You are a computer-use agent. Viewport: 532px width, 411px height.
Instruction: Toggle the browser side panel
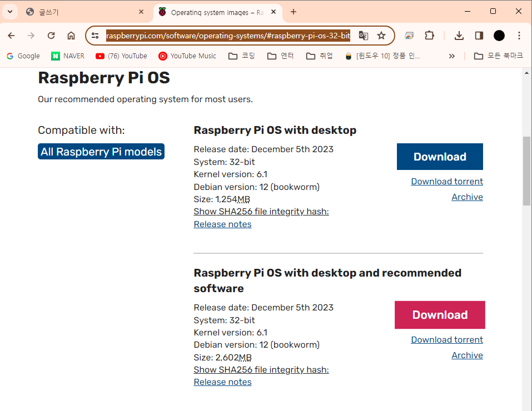(x=479, y=36)
